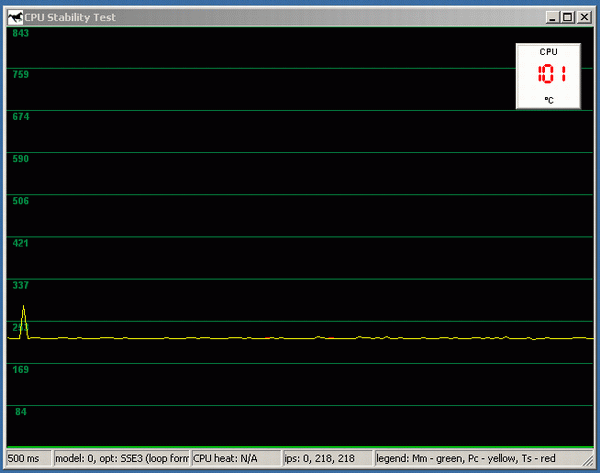Maximize the CPU Stability Test window
Screen dimensions: 600x473
coord(567,17)
